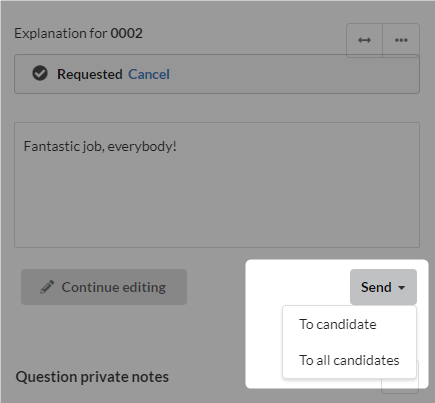Click the Explanation for 0002 title
Viewport: 435px width, 403px height.
[78, 33]
